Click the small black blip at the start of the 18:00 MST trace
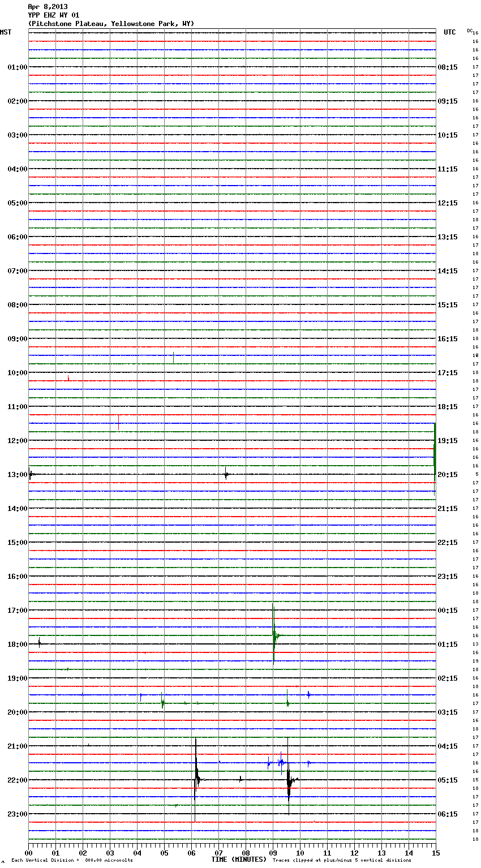Image resolution: width=481 pixels, height=868 pixels. point(40,643)
